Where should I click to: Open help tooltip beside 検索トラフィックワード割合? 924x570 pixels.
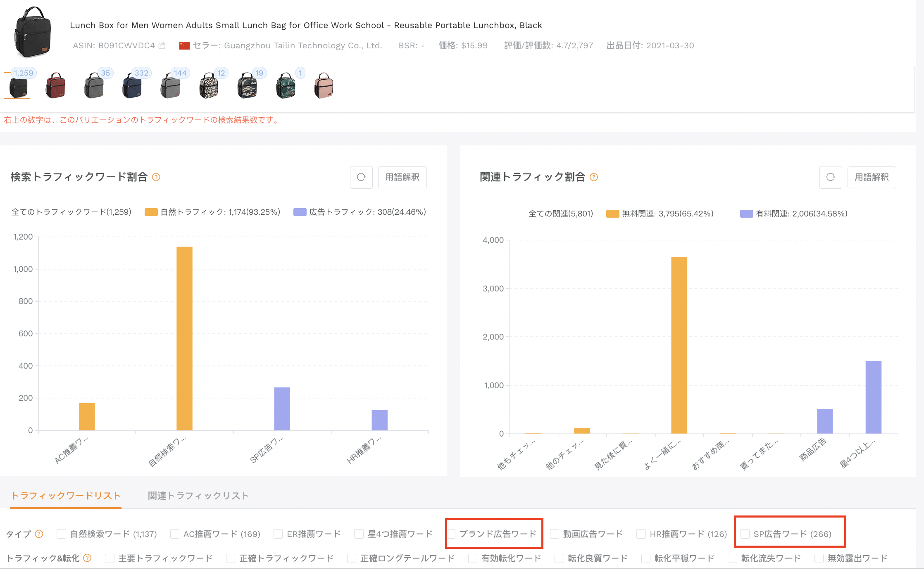[156, 177]
